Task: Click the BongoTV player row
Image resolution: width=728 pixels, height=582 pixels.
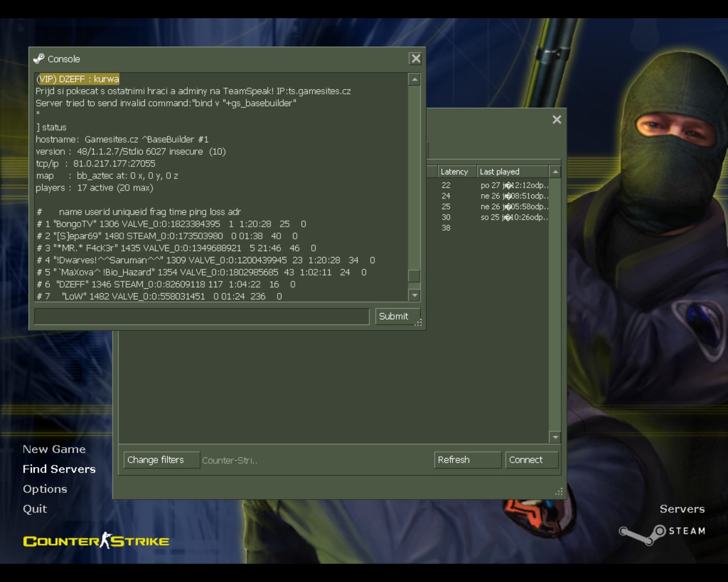Action: (171, 224)
